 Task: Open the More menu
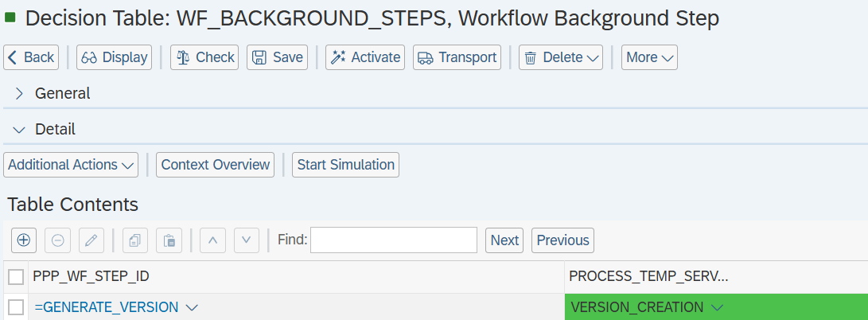649,57
